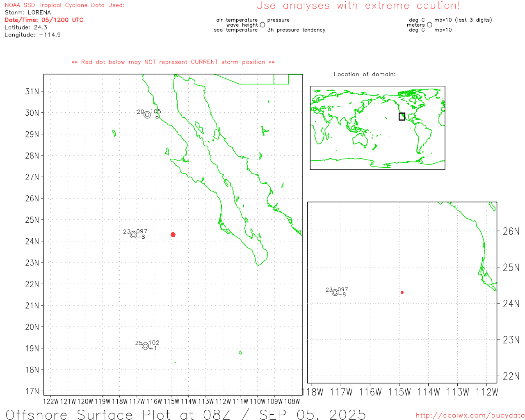Click air temperature '25' near 19N buoy
525x420 pixels.
pyautogui.click(x=139, y=343)
